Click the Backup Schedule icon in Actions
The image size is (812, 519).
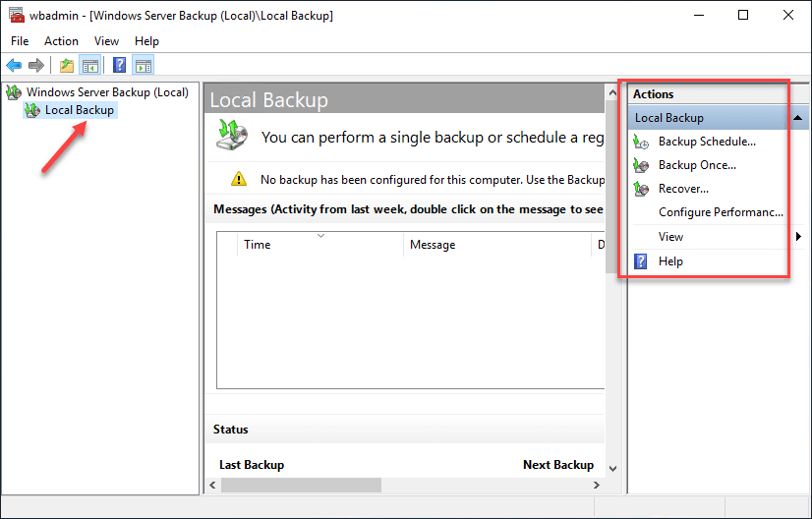pyautogui.click(x=641, y=142)
